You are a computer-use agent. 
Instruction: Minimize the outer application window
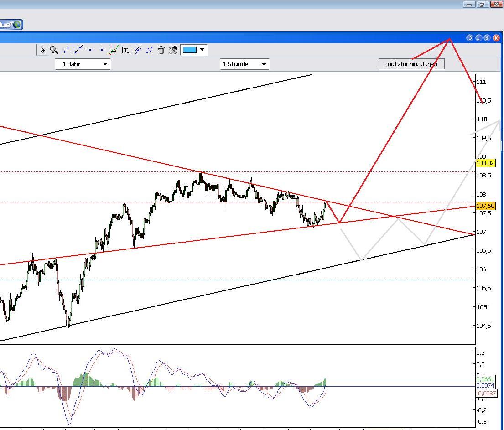[x=469, y=4]
